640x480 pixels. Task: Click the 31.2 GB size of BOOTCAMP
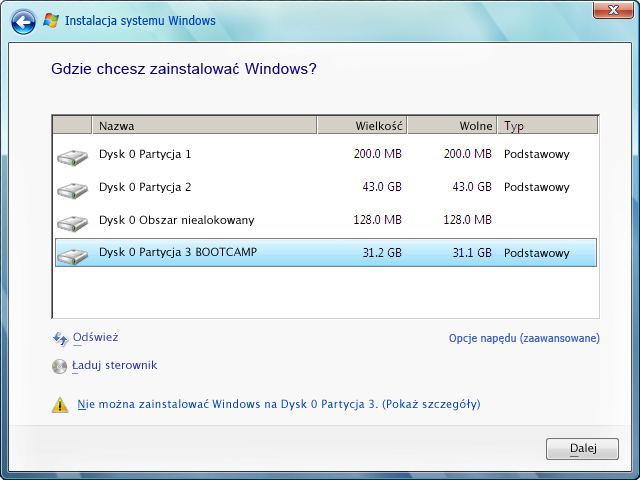pyautogui.click(x=382, y=253)
